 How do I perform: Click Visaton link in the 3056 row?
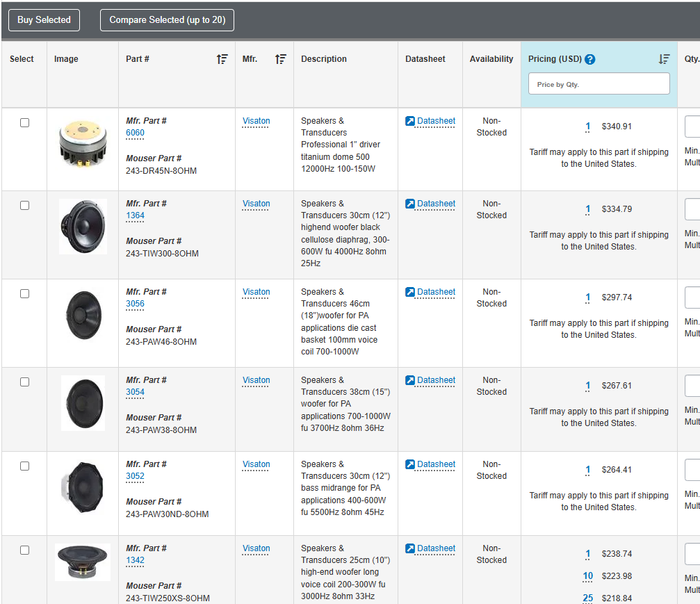click(257, 292)
